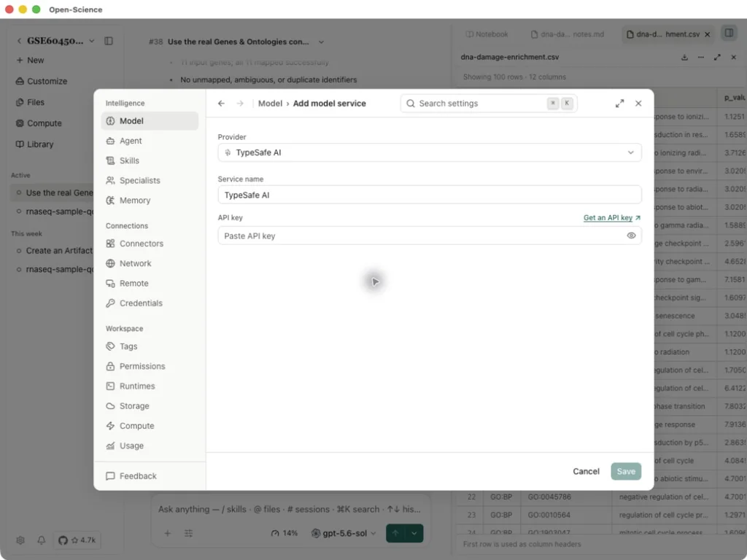Focus the Search settings field
This screenshot has height=560, width=747.
coord(489,104)
